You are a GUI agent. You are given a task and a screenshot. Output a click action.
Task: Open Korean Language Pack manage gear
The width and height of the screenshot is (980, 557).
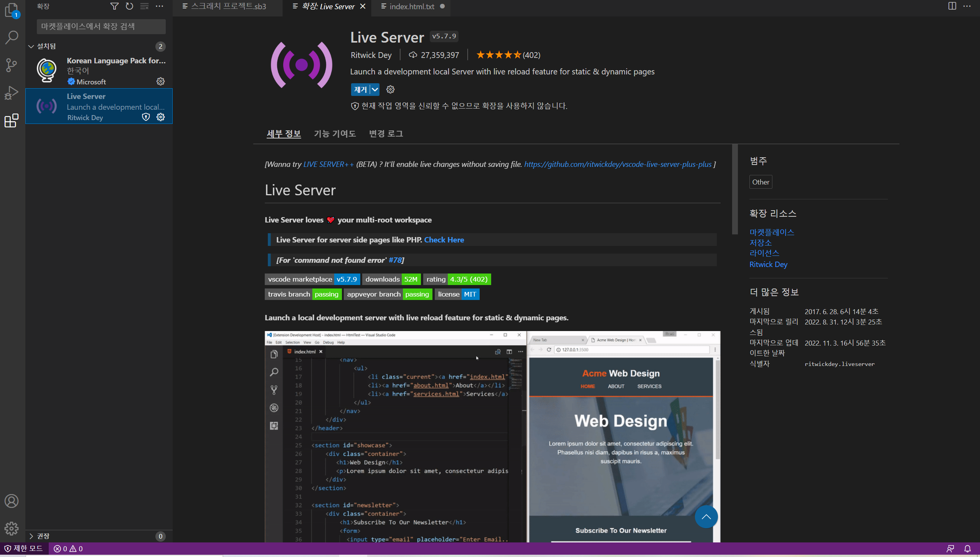pos(160,81)
